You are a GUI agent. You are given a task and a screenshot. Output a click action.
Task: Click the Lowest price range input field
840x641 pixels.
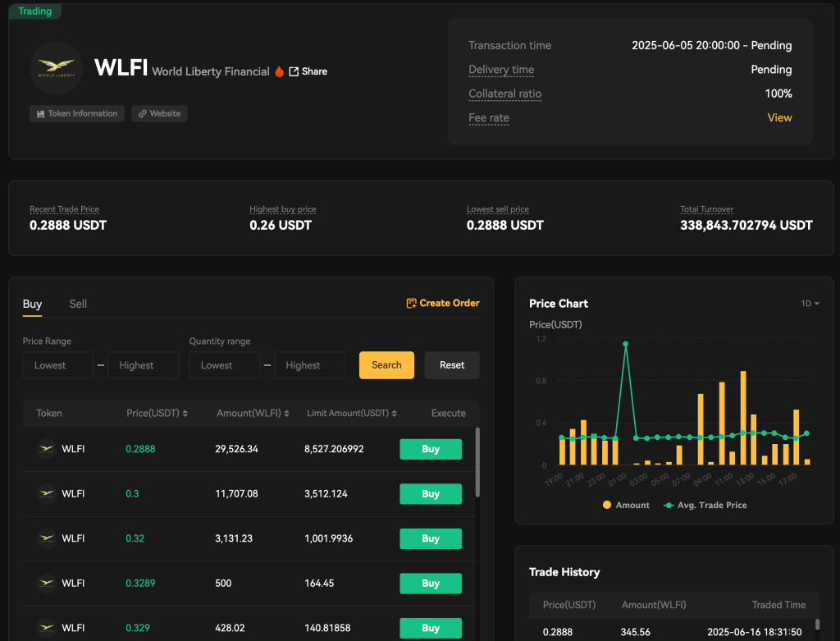(x=58, y=365)
